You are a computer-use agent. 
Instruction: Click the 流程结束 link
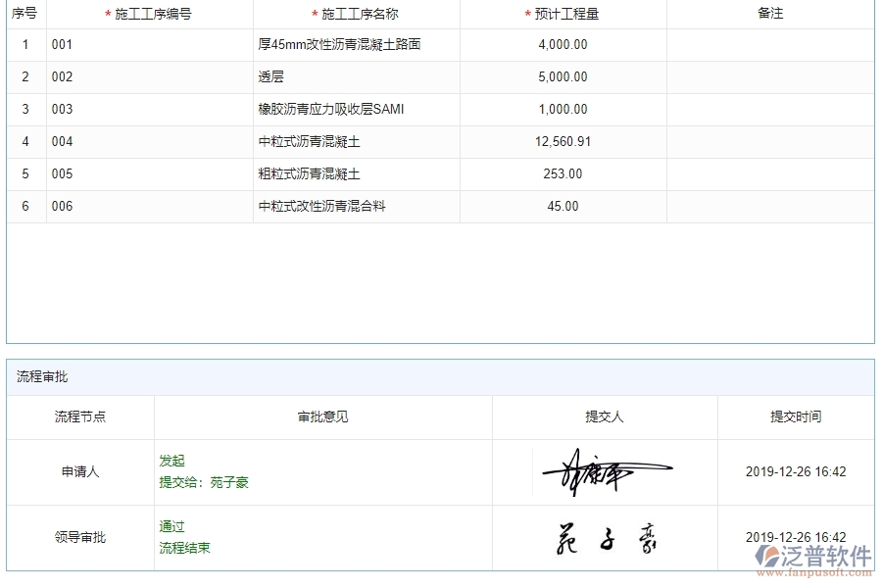[x=182, y=547]
